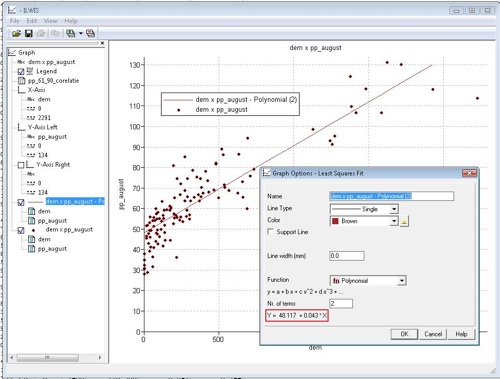Click OK in Least Squares Fit dialog
The width and height of the screenshot is (500, 379).
tap(404, 334)
